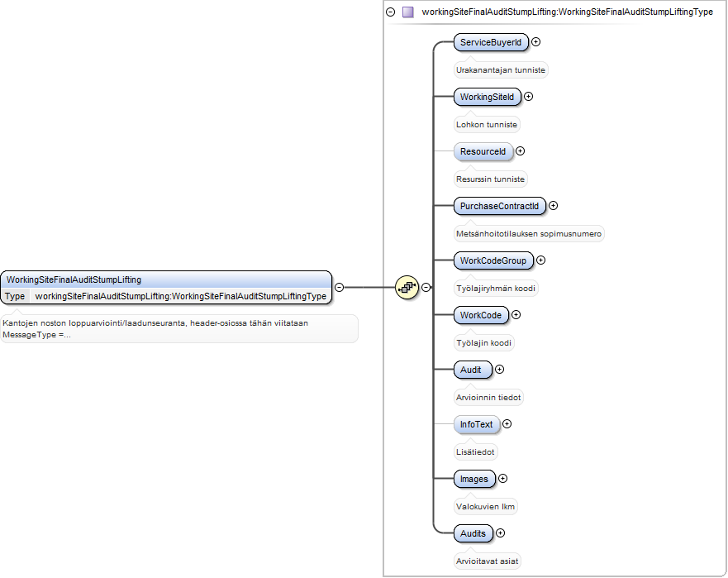Select the ResourceId element node

(483, 151)
